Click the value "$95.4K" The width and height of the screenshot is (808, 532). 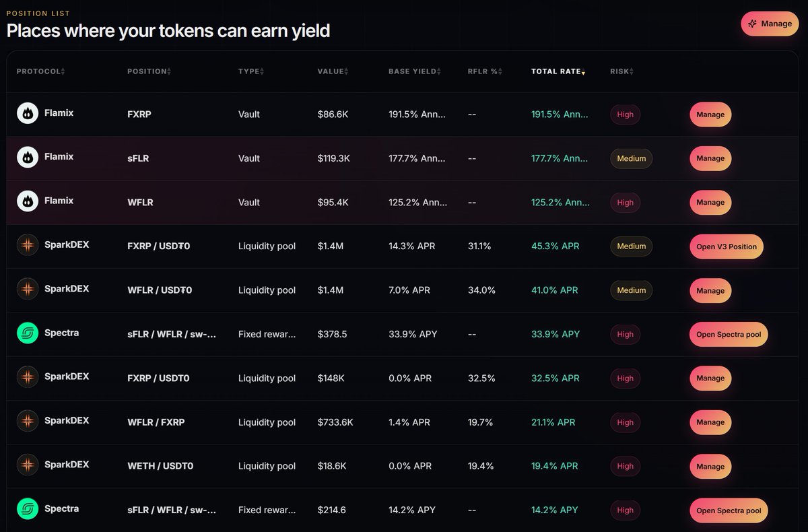click(x=333, y=202)
